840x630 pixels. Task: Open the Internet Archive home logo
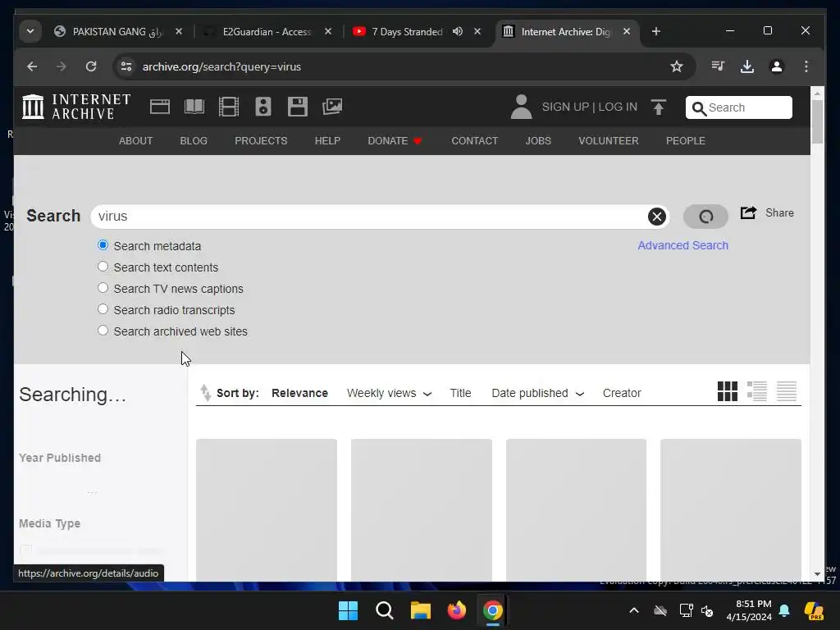(76, 107)
